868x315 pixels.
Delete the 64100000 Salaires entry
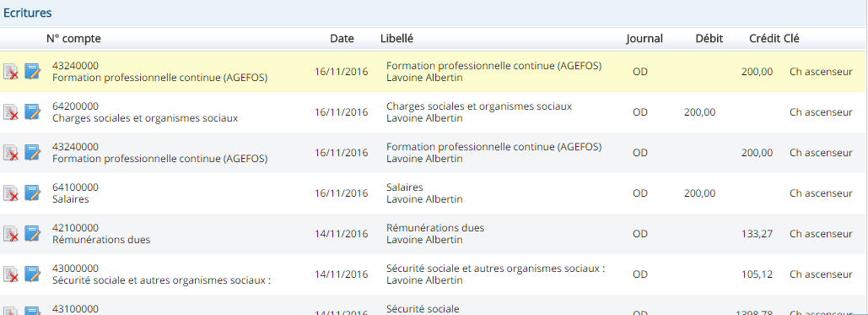(x=11, y=193)
